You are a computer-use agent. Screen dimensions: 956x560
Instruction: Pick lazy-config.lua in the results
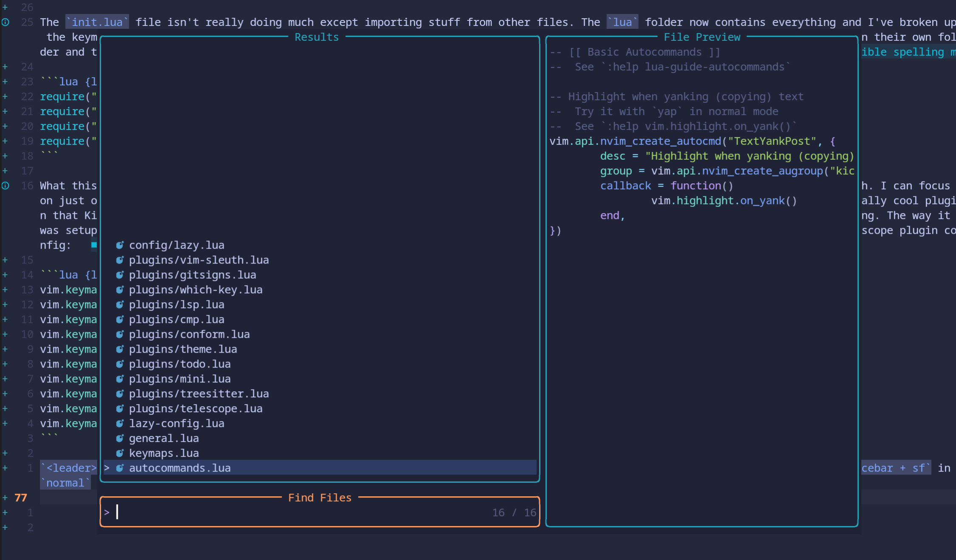pos(177,424)
